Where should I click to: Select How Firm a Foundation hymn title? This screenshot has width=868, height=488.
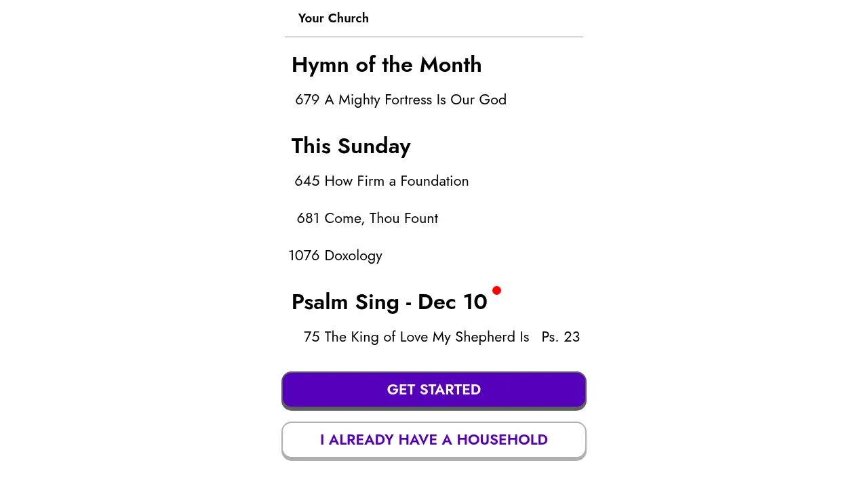point(397,181)
